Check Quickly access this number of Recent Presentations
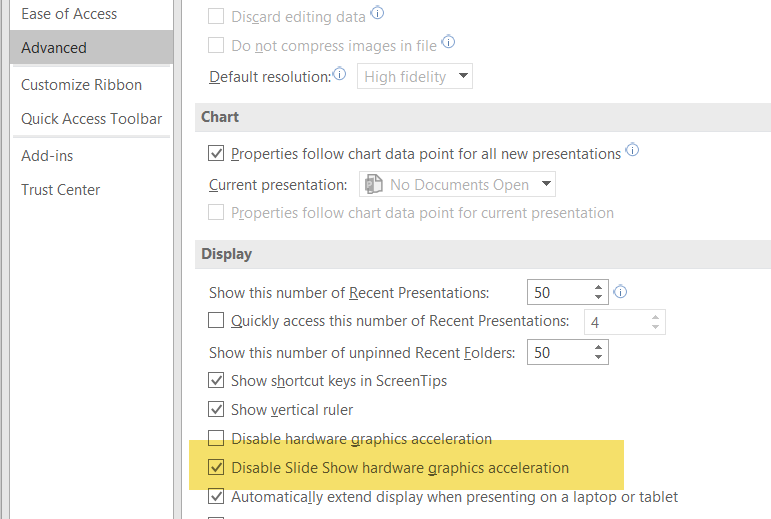 pos(216,321)
